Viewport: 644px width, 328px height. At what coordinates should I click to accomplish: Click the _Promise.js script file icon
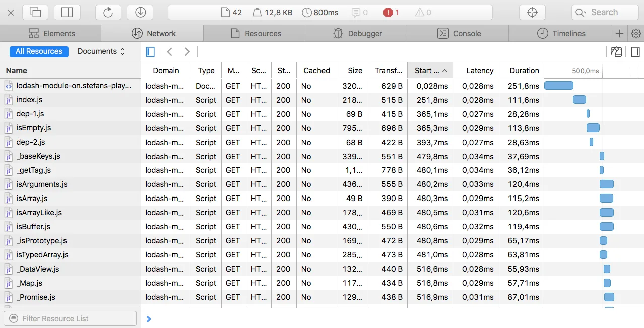pos(9,297)
